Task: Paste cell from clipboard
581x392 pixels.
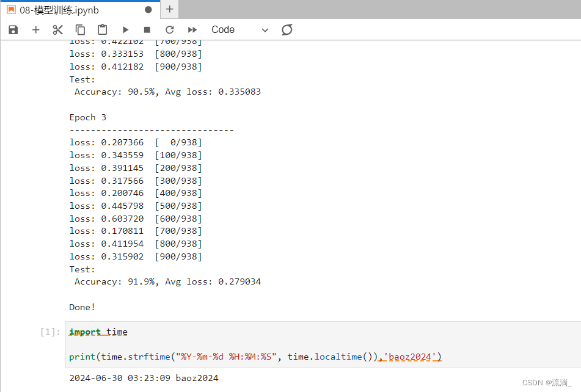Action: pos(102,29)
